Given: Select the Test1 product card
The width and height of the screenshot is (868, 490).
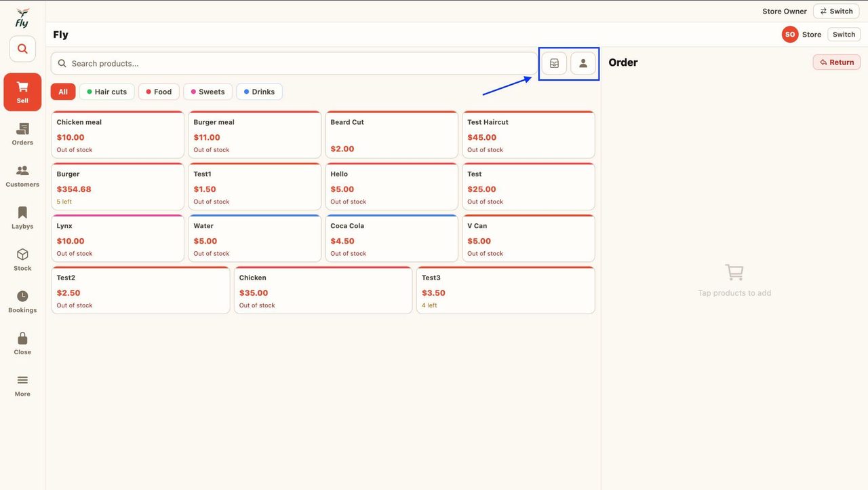Looking at the screenshot, I should tap(255, 187).
